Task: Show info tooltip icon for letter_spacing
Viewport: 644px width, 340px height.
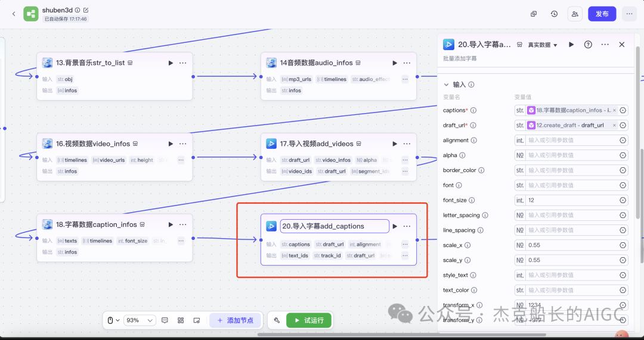Action: [485, 215]
